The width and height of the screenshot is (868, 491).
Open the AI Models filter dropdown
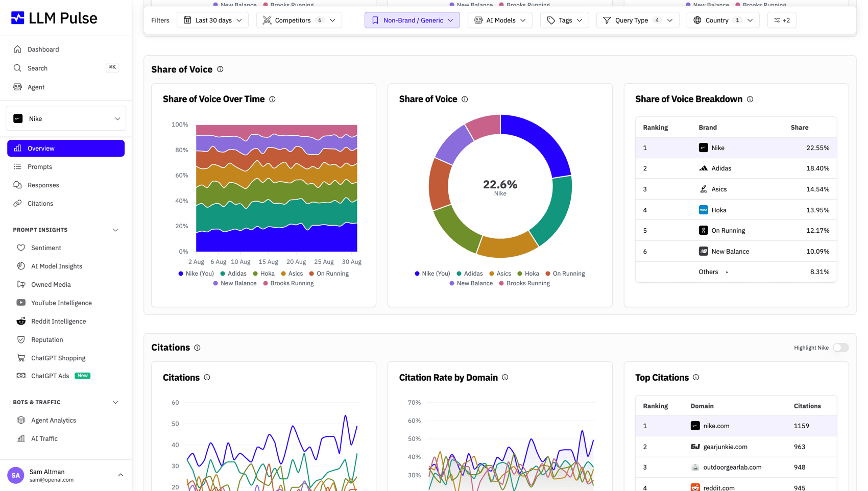pyautogui.click(x=500, y=20)
